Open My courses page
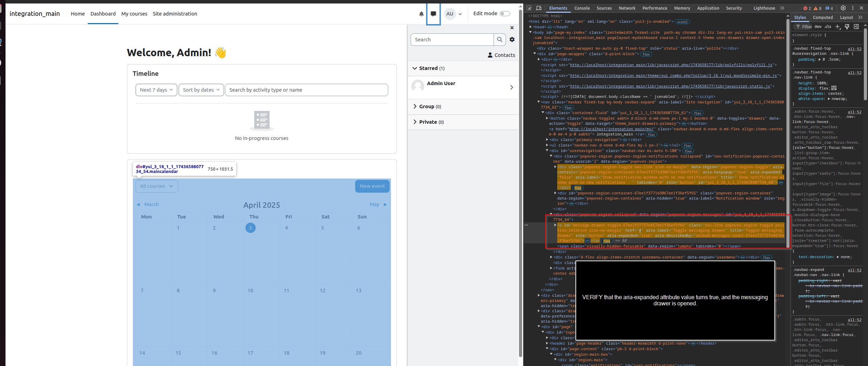The image size is (868, 366). tap(134, 14)
